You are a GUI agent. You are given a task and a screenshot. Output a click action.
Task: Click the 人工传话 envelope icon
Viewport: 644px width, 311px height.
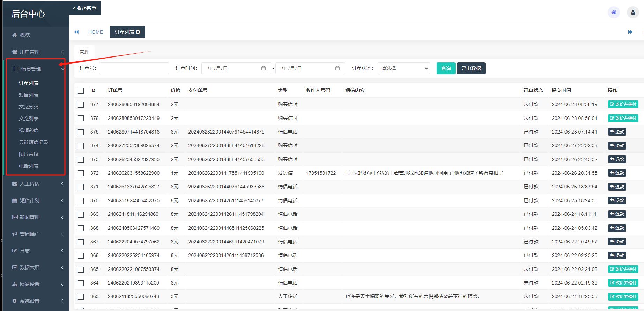[x=15, y=184]
